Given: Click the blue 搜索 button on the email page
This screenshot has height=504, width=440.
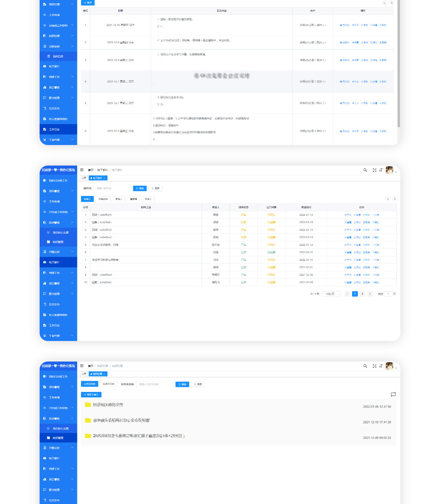Looking at the screenshot, I should coord(140,188).
